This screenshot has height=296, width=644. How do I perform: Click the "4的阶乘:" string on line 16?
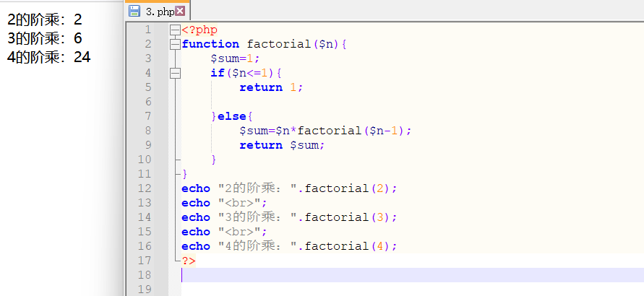click(257, 246)
